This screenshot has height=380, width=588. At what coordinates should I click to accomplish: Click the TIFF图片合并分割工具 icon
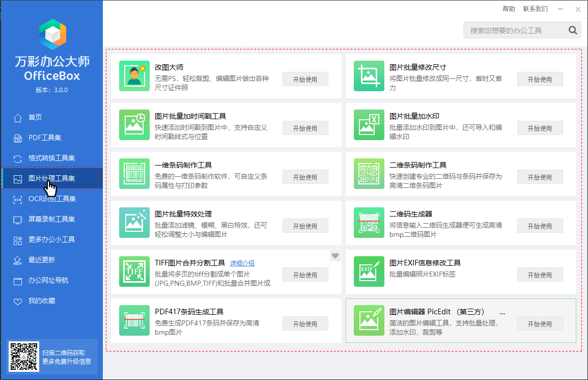click(x=134, y=272)
